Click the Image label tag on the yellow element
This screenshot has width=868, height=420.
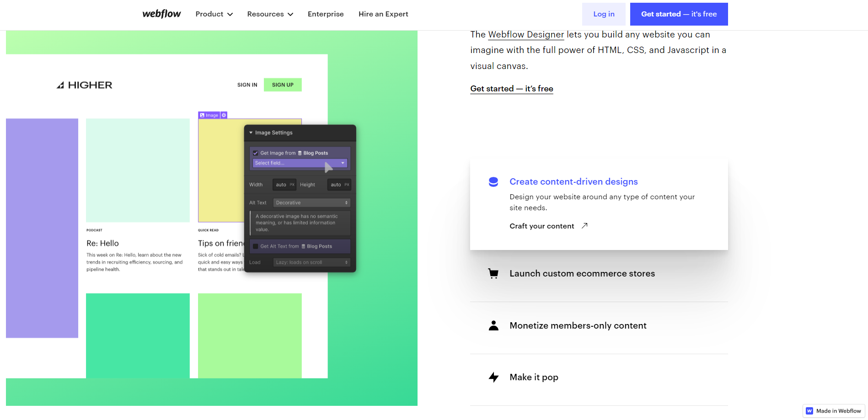pos(209,115)
